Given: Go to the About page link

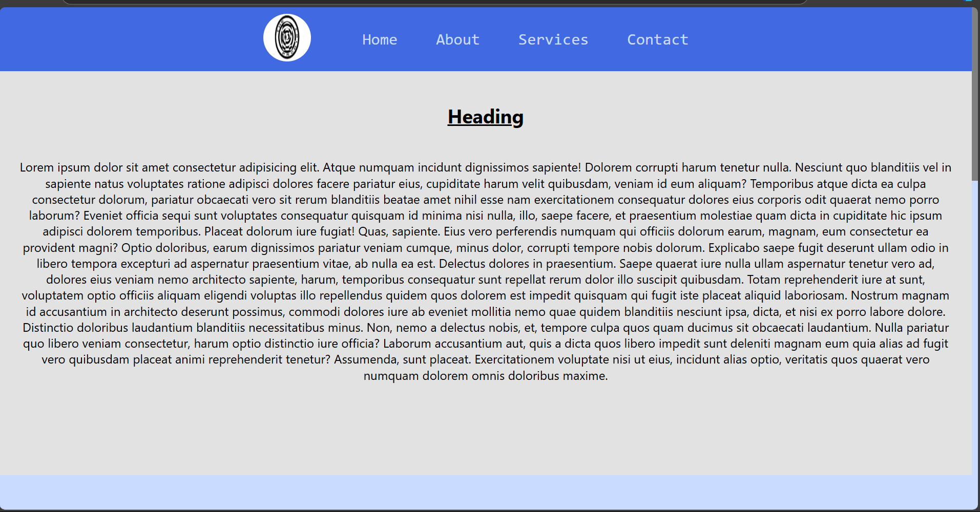Looking at the screenshot, I should point(457,39).
